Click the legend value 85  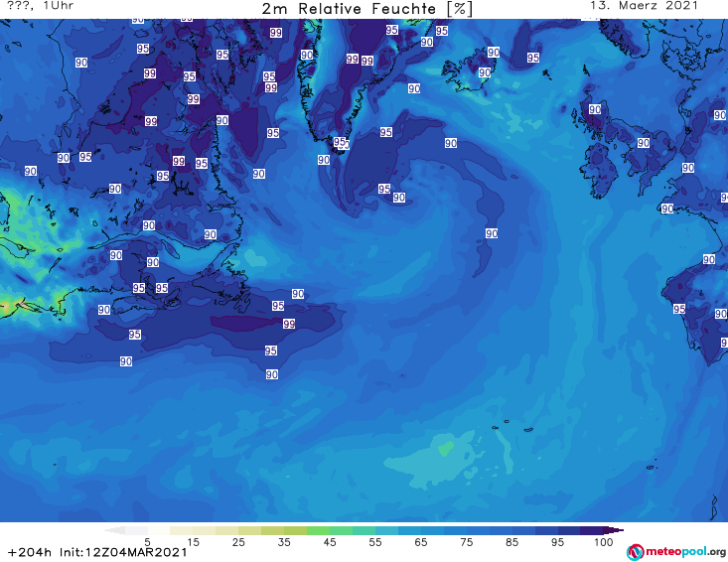tap(512, 542)
